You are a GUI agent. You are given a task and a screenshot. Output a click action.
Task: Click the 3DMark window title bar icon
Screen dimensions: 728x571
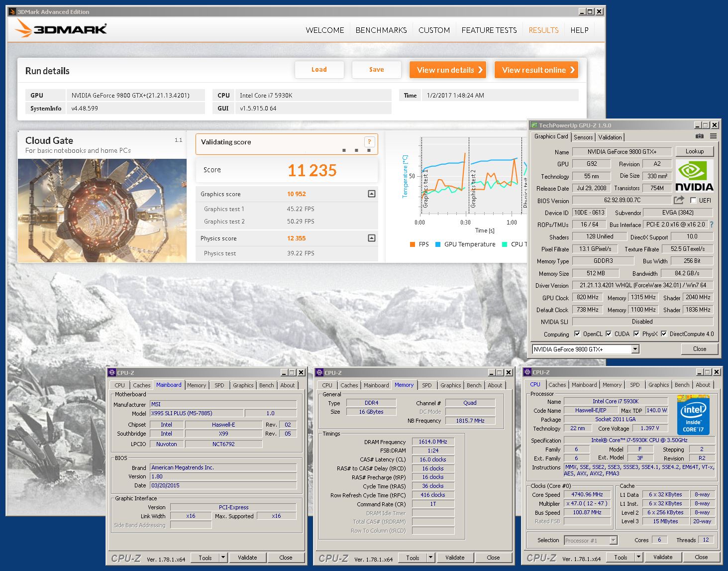(12, 11)
